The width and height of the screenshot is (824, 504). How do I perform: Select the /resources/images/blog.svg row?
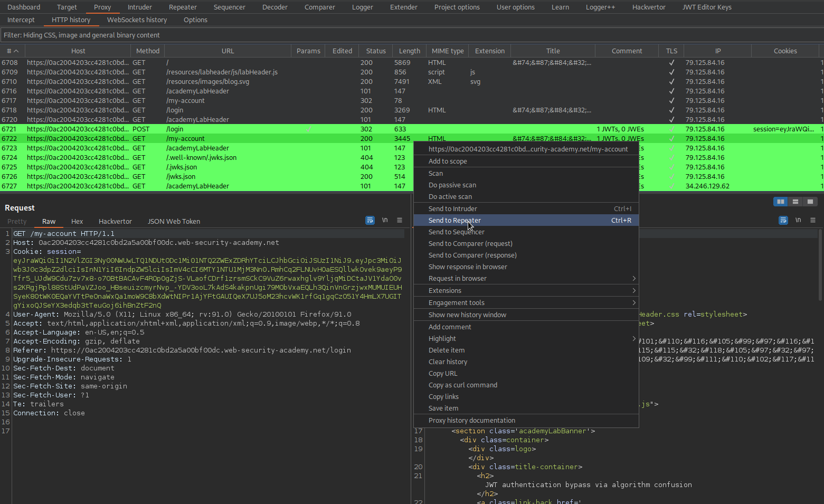[x=412, y=82]
